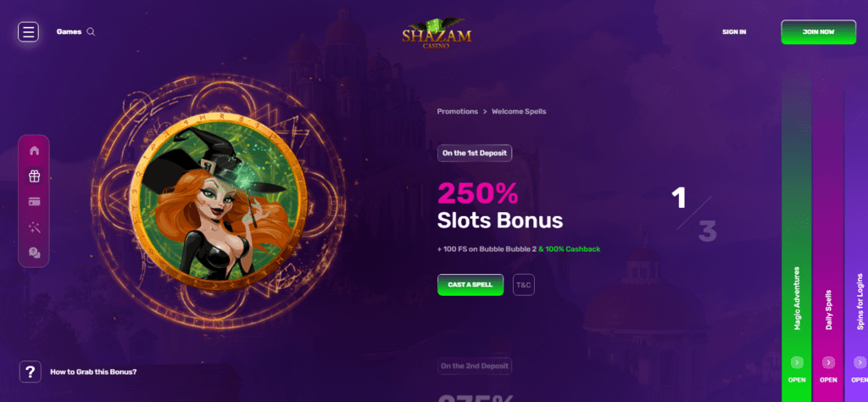Open the support chat icon in sidebar
Image resolution: width=868 pixels, height=402 pixels.
click(x=34, y=253)
